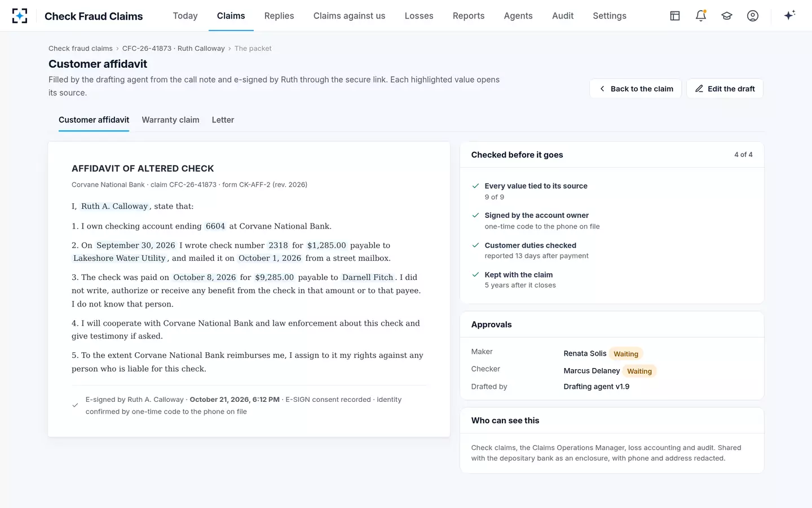Click the Check Fraud Claims app logo
The height and width of the screenshot is (508, 812).
[x=20, y=16]
